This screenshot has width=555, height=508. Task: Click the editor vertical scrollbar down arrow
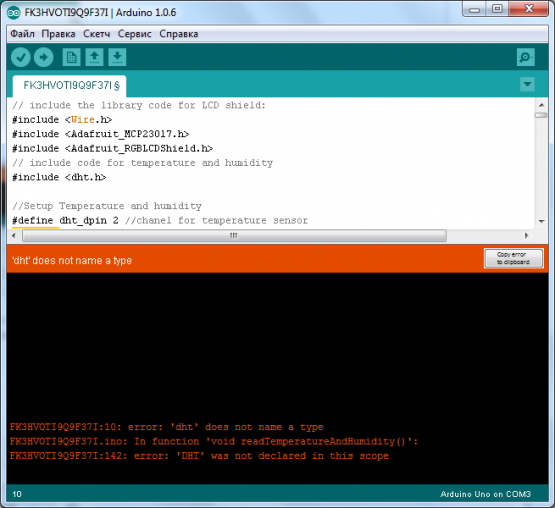point(541,221)
